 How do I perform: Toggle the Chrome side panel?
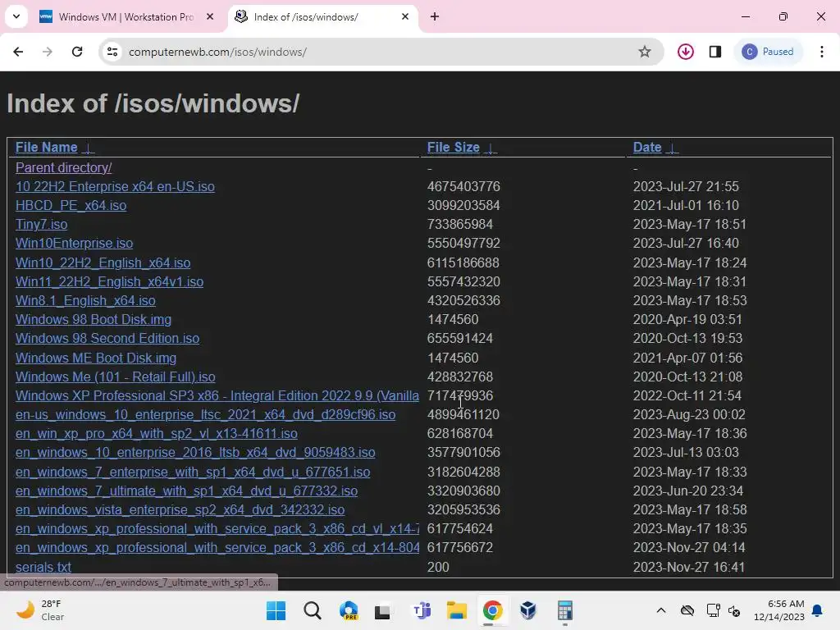pos(715,52)
